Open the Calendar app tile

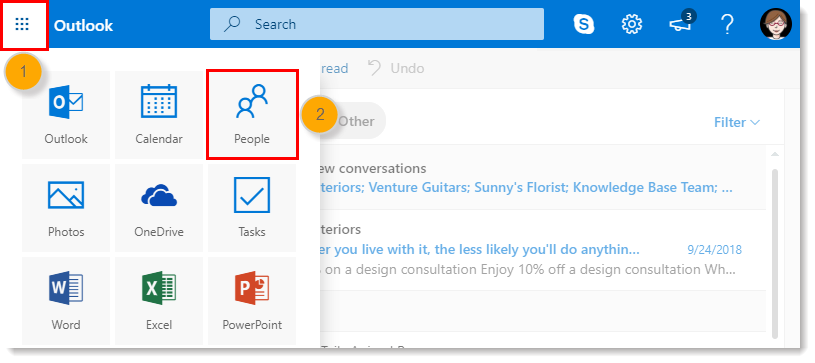click(x=159, y=115)
